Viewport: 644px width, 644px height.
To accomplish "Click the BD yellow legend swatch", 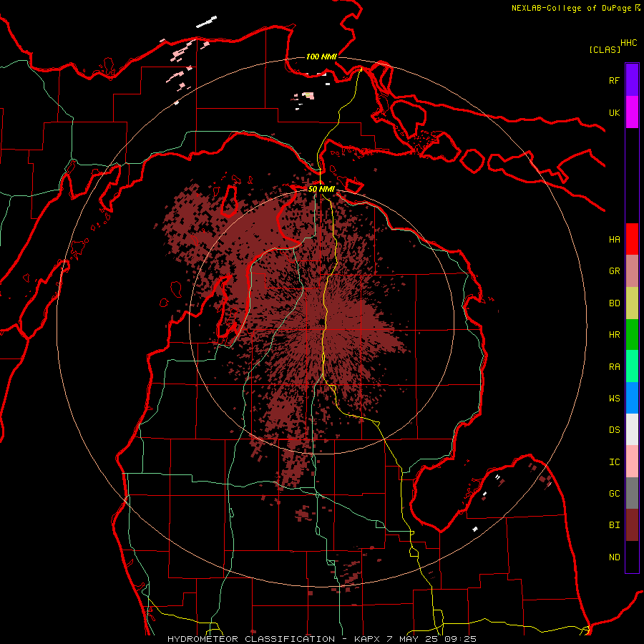I will point(632,303).
